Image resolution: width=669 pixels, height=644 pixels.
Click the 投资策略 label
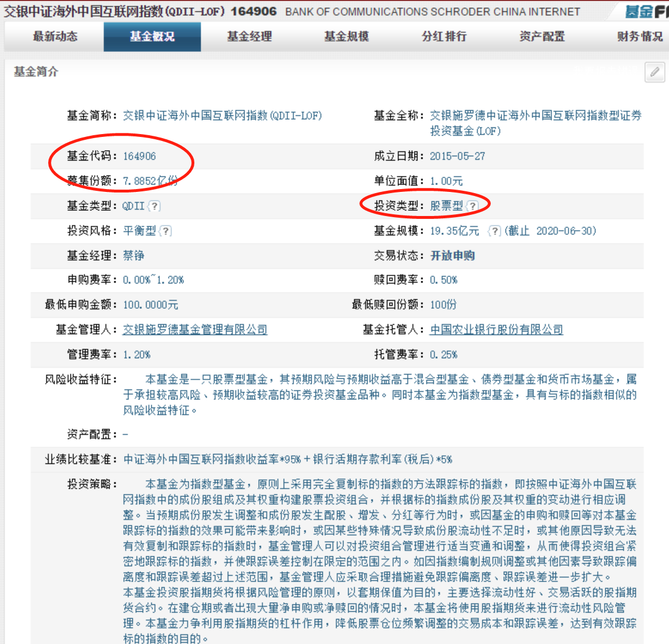[x=92, y=484]
